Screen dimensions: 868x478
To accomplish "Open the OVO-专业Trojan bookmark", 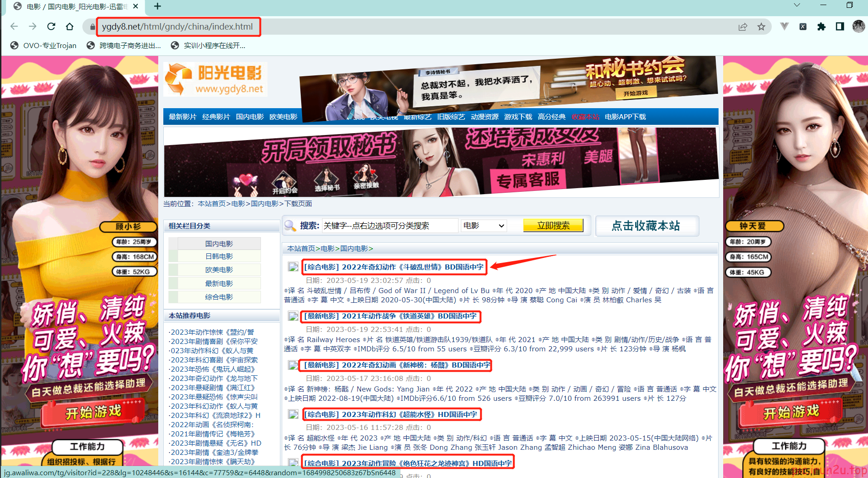I will tap(43, 45).
